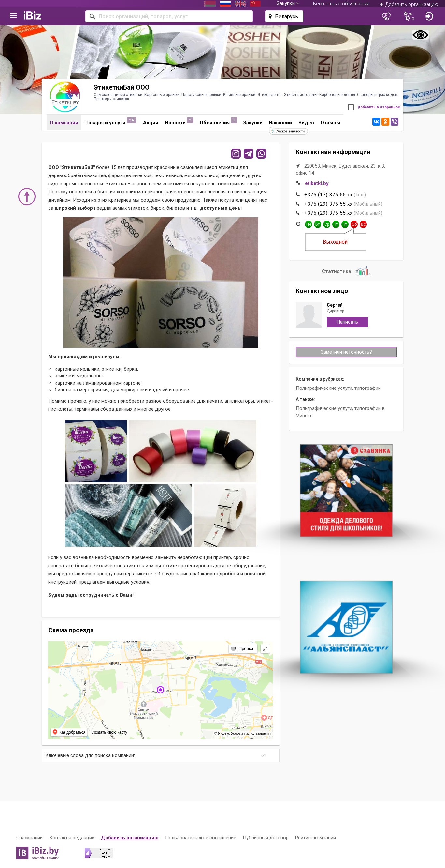Tick the добавить в избранное checkbox
The width and height of the screenshot is (445, 868).
click(351, 107)
